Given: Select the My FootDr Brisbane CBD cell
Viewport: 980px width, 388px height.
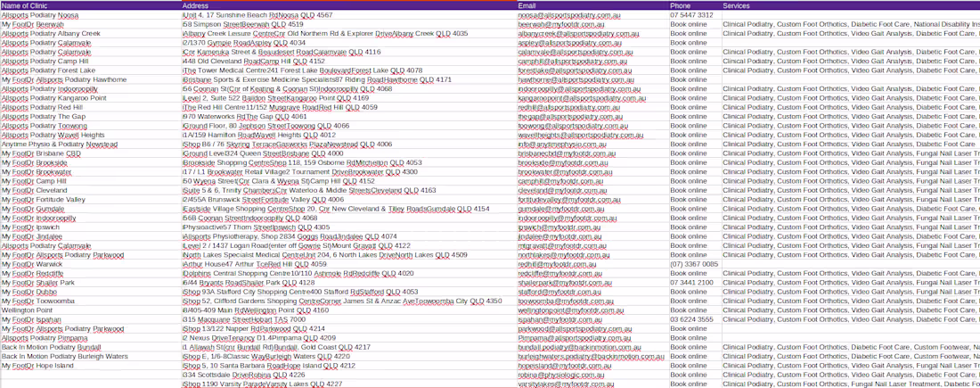Looking at the screenshot, I should pos(91,153).
